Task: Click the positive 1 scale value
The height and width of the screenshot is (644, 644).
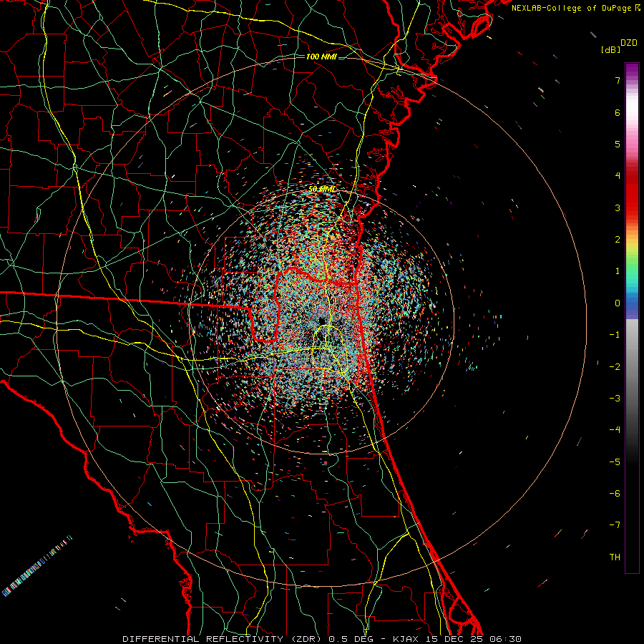Action: pyautogui.click(x=618, y=271)
